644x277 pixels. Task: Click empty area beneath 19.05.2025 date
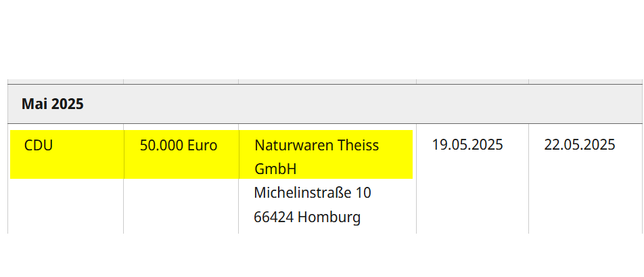tap(472, 193)
